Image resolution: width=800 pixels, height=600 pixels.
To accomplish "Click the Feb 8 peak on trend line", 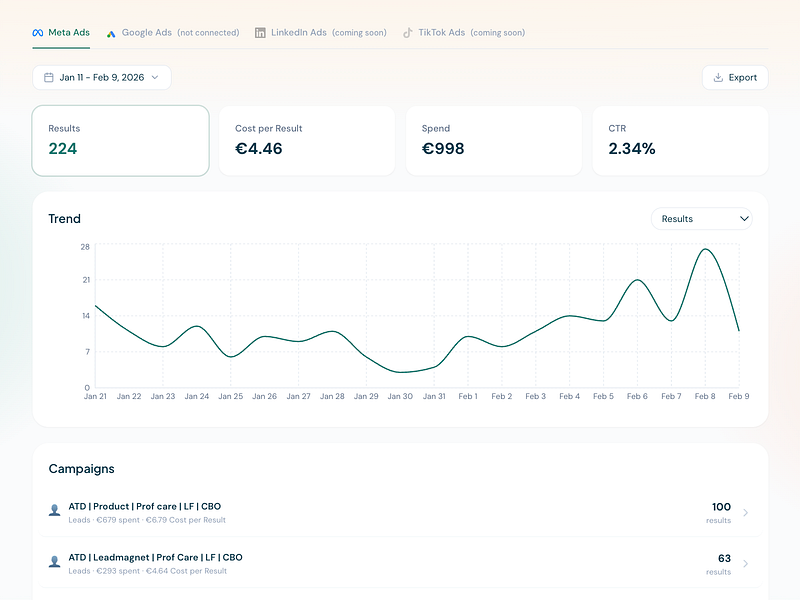I will [705, 249].
